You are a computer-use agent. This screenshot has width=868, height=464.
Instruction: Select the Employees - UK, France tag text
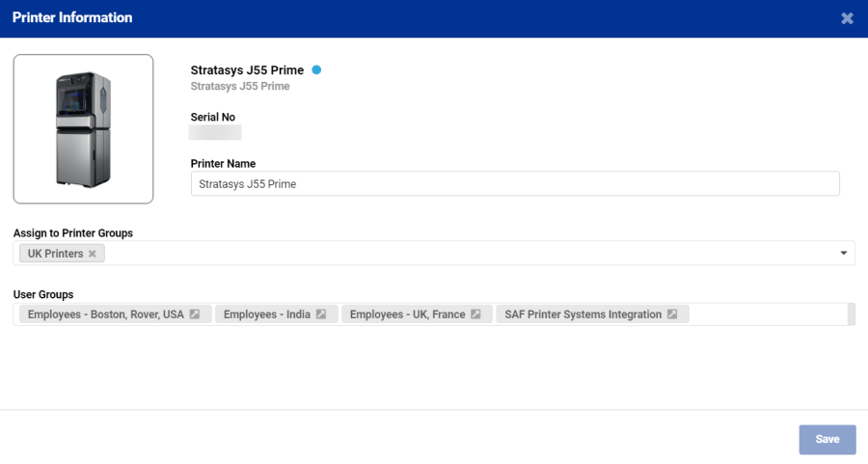click(407, 314)
